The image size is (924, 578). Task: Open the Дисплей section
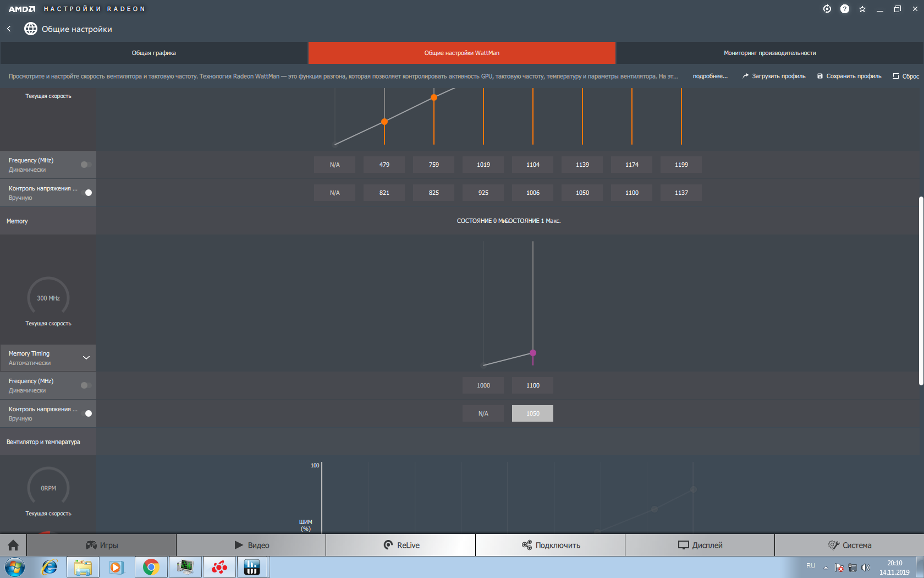pyautogui.click(x=700, y=545)
